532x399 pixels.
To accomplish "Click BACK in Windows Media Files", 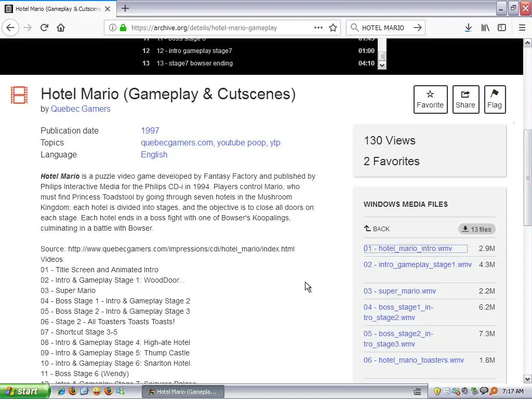I will click(x=377, y=229).
